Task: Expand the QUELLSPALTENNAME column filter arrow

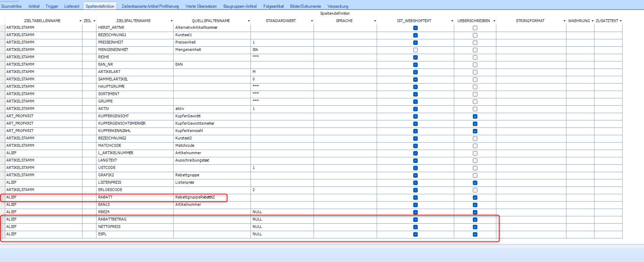Action: tap(249, 21)
